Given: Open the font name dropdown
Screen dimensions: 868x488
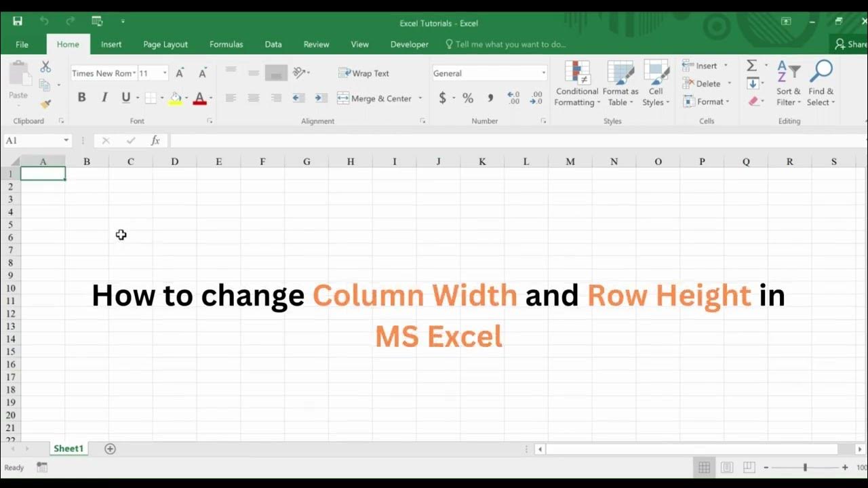Looking at the screenshot, I should [134, 73].
